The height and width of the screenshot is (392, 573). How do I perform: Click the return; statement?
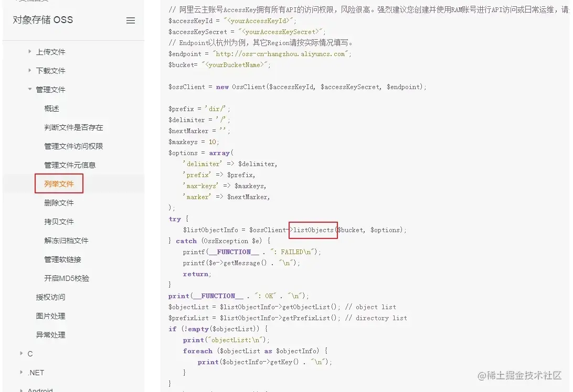[197, 274]
